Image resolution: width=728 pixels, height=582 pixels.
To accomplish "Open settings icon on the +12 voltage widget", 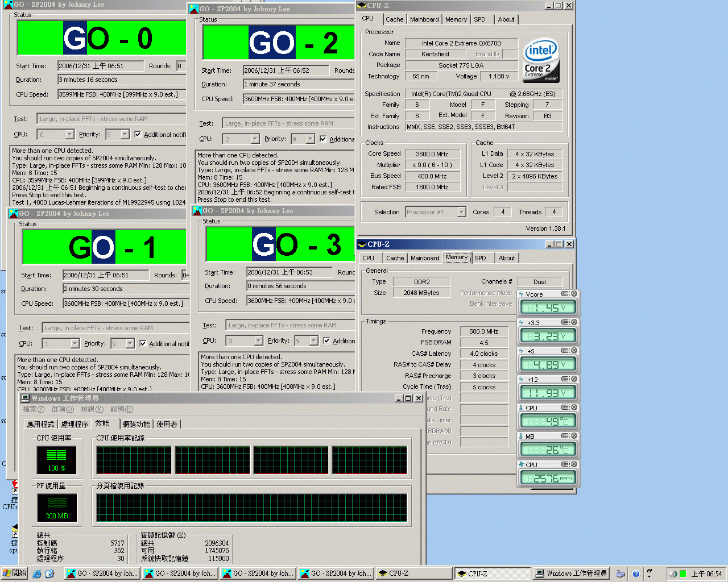I will pyautogui.click(x=565, y=379).
